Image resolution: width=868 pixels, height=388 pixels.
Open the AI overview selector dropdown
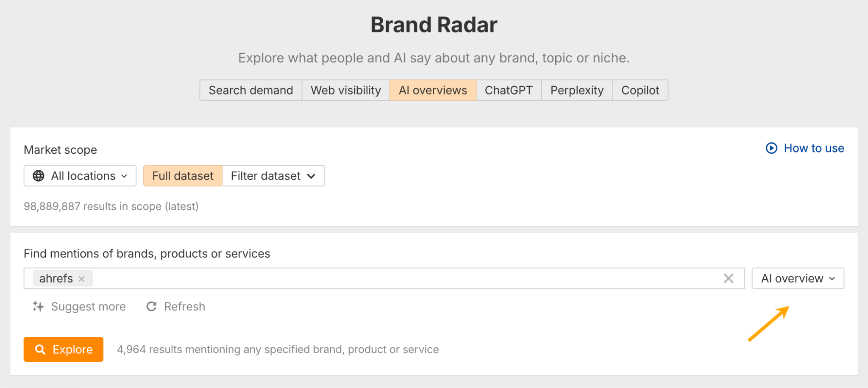point(797,278)
